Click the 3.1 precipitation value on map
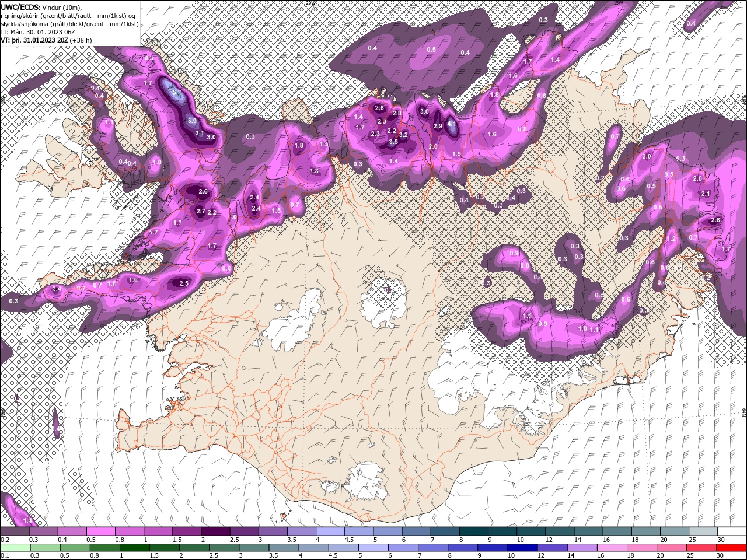Image resolution: width=747 pixels, height=560 pixels. pyautogui.click(x=199, y=134)
